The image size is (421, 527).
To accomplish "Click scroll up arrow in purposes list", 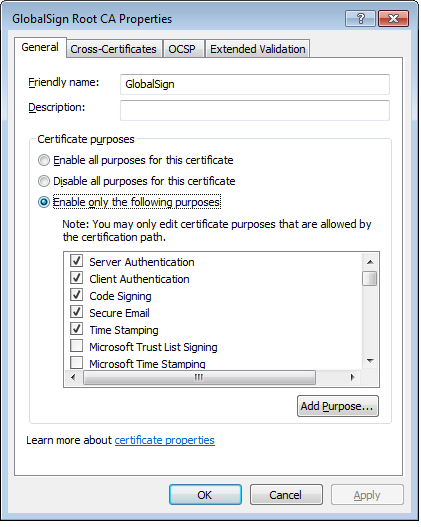I will pos(370,262).
